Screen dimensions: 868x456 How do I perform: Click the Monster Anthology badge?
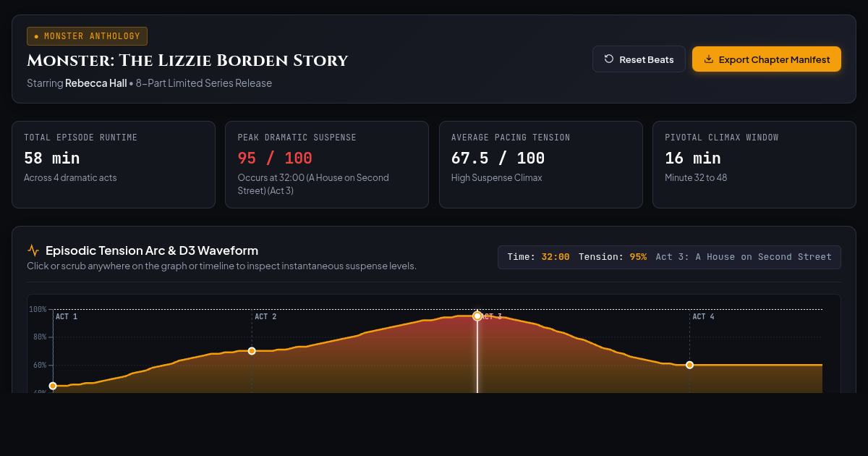pyautogui.click(x=87, y=36)
